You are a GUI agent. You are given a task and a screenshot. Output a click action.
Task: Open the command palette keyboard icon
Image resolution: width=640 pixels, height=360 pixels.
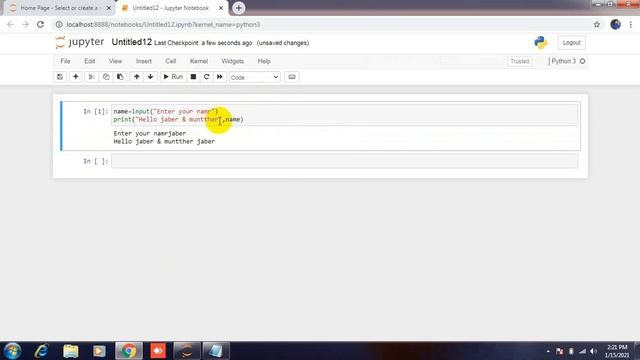pyautogui.click(x=292, y=77)
